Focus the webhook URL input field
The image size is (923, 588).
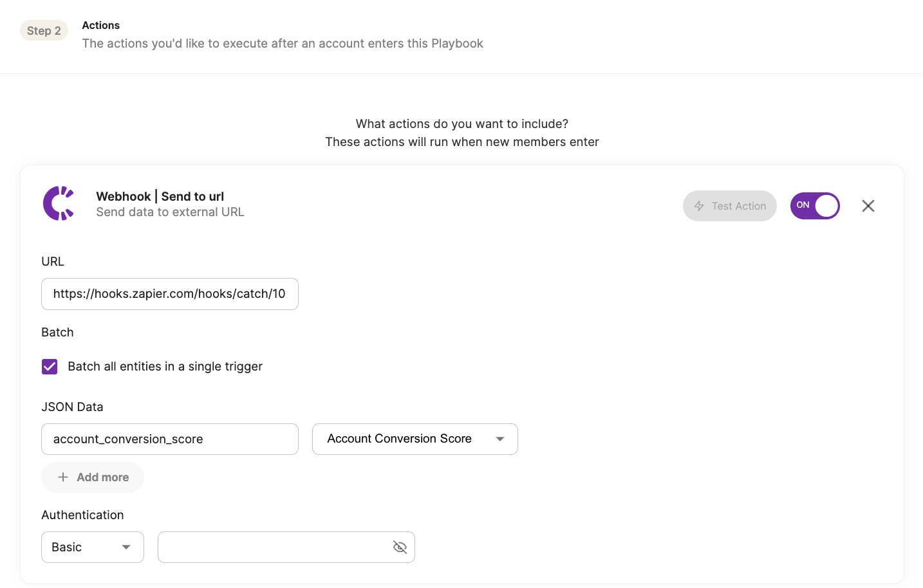pyautogui.click(x=169, y=294)
